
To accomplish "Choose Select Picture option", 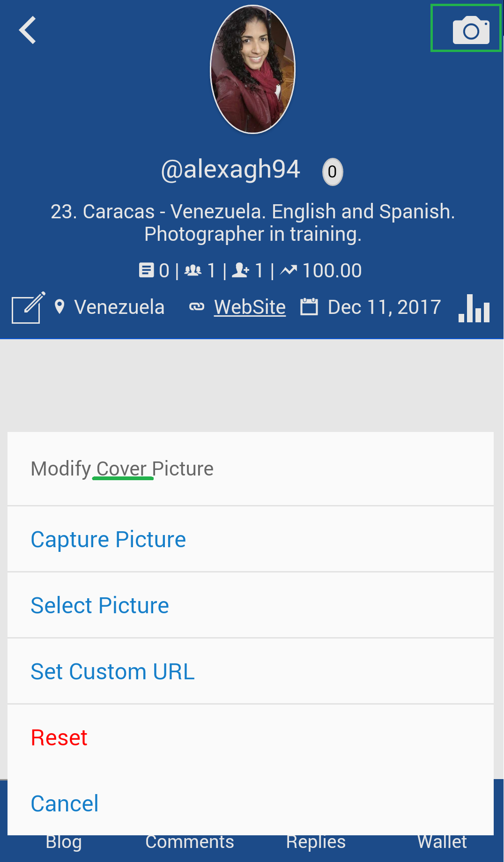I will [x=100, y=605].
